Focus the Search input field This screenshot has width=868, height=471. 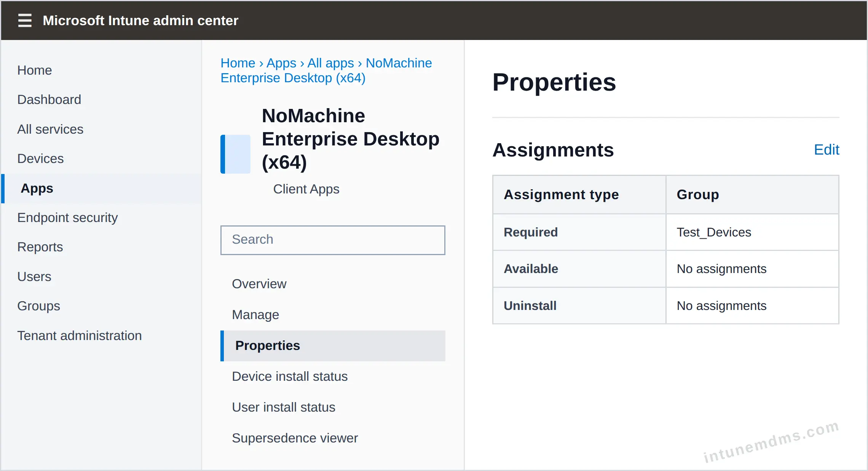click(x=333, y=240)
